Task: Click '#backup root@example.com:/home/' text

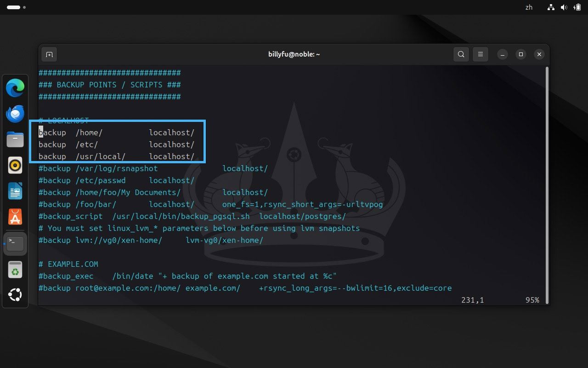Action: [110, 288]
